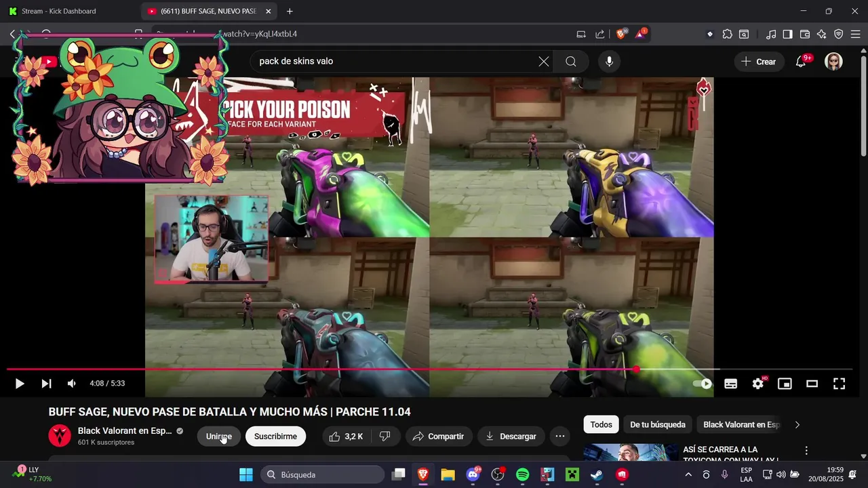Toggle the browser sidebar panel
Screen dimensions: 868x488
point(787,34)
